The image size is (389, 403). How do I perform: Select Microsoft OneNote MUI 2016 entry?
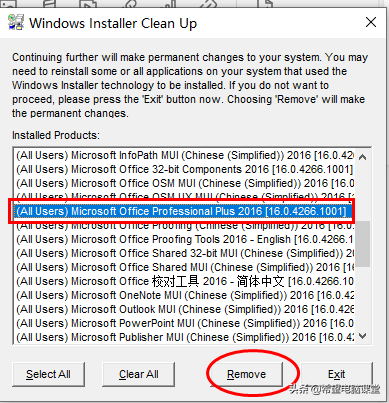[184, 295]
